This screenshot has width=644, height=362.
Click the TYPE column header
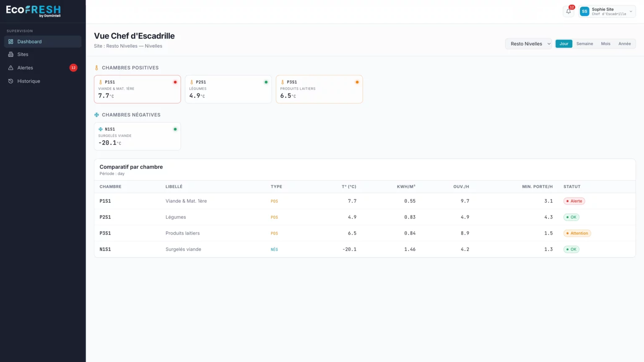coord(276,186)
